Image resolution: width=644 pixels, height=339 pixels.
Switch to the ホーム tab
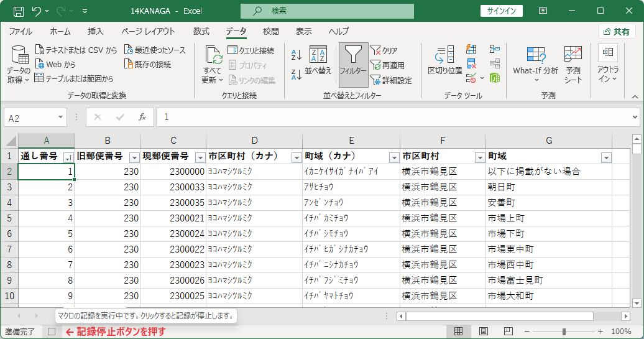pos(60,31)
